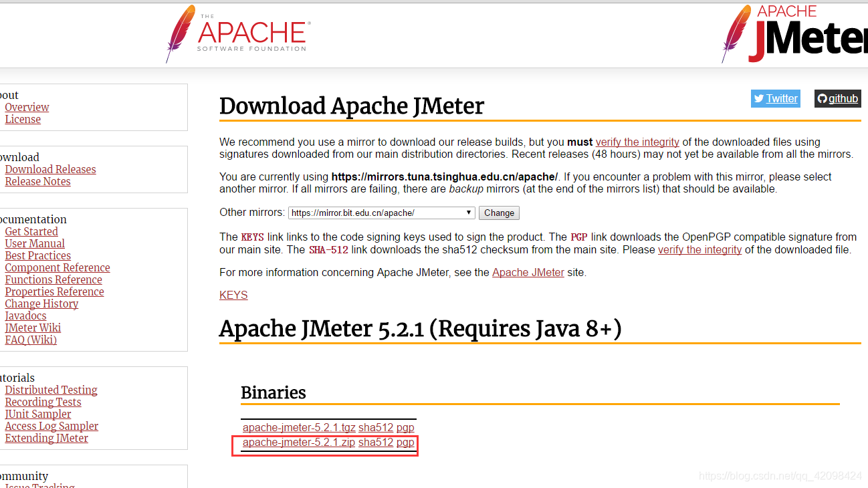Viewport: 868px width, 488px height.
Task: Download apache-jmeter-5.2.1.zip
Action: (299, 442)
